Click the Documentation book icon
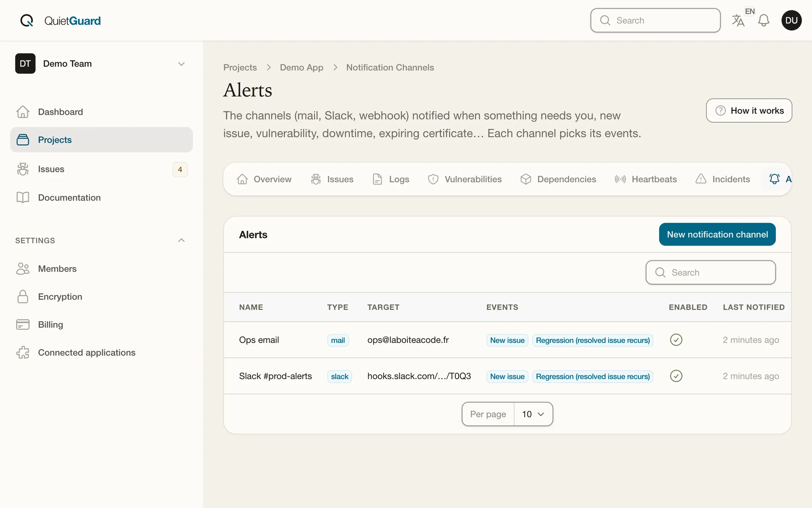The image size is (812, 508). pos(23,197)
